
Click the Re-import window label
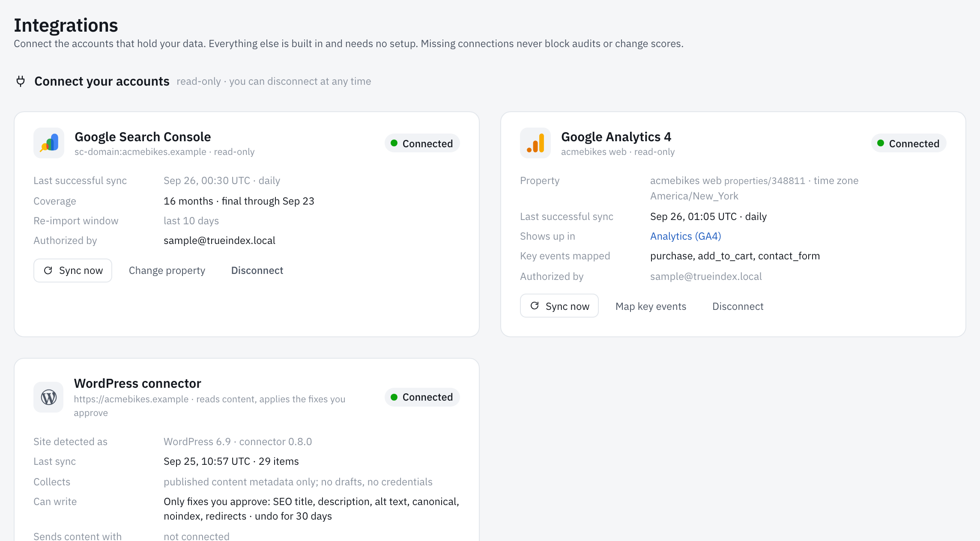76,221
